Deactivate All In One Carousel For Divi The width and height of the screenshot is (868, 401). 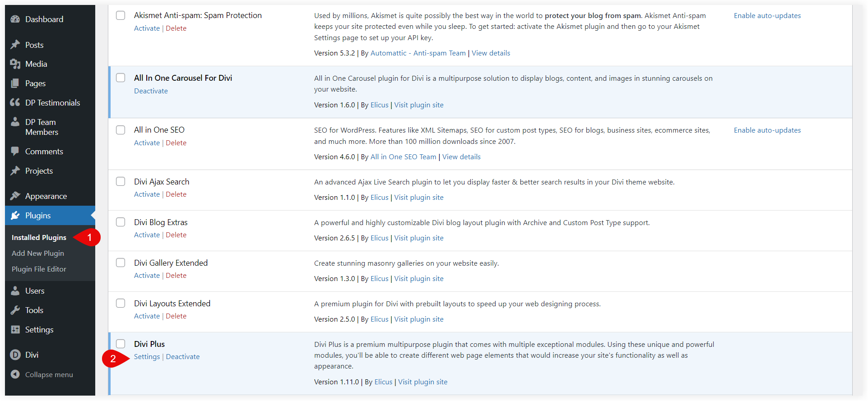[151, 91]
